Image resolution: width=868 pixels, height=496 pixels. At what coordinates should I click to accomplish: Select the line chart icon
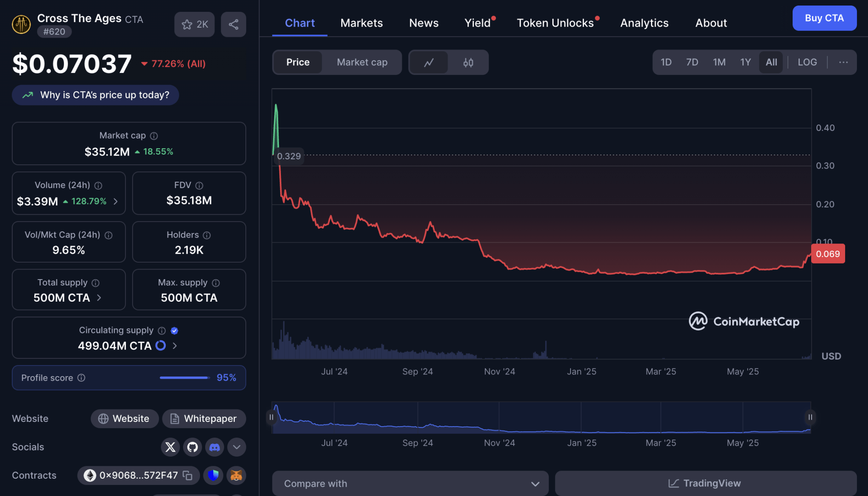click(x=429, y=62)
